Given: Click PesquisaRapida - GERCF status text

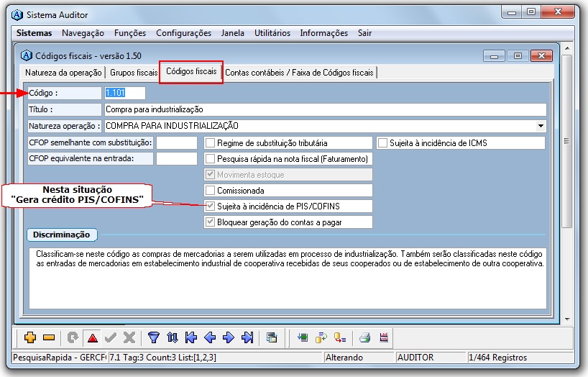Looking at the screenshot, I should click(60, 358).
